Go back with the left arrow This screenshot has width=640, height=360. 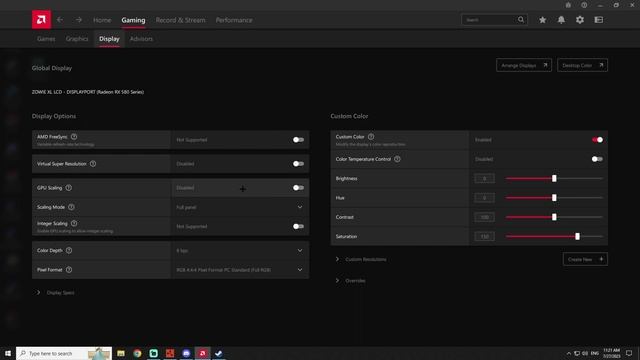click(60, 20)
